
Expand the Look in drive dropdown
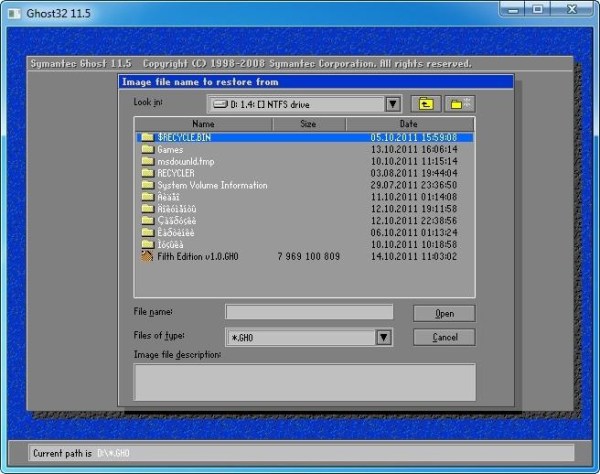392,103
